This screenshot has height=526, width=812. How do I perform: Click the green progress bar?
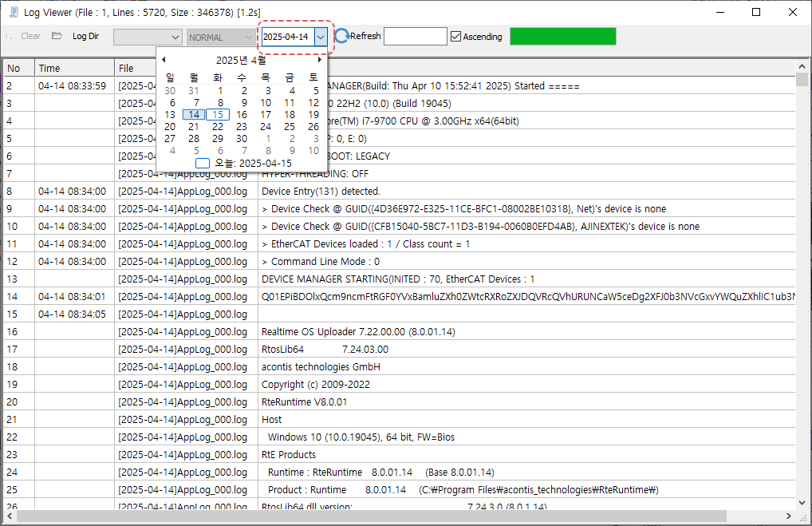coord(563,36)
